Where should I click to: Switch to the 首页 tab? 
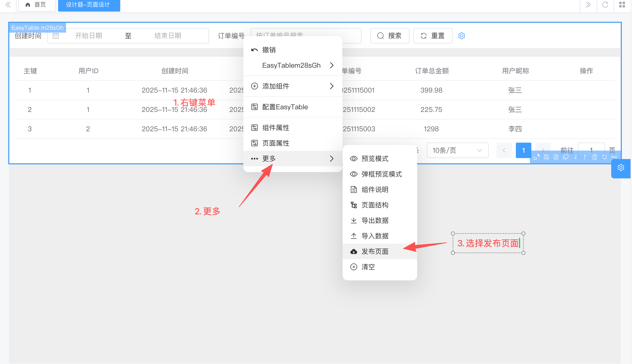37,5
